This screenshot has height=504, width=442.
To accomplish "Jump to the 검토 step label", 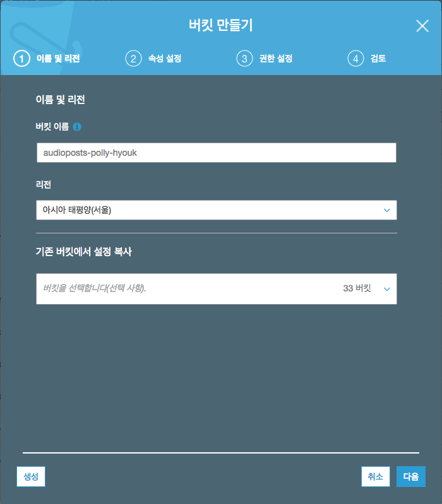I will pyautogui.click(x=378, y=59).
